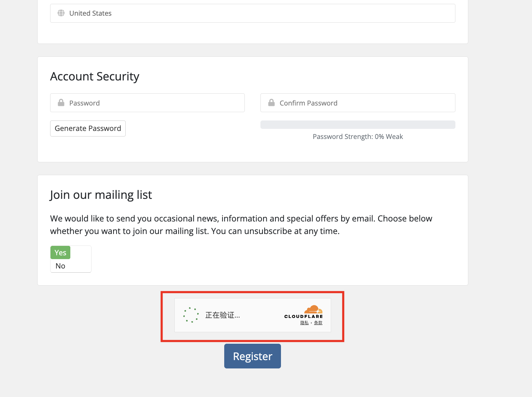This screenshot has height=397, width=532.
Task: Click the 正在验证 verification text
Action: [222, 315]
